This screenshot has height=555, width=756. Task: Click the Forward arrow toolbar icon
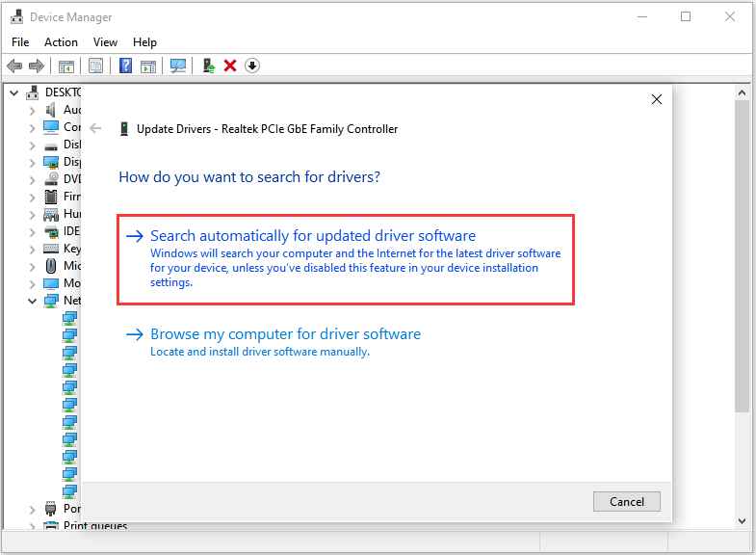pyautogui.click(x=37, y=66)
